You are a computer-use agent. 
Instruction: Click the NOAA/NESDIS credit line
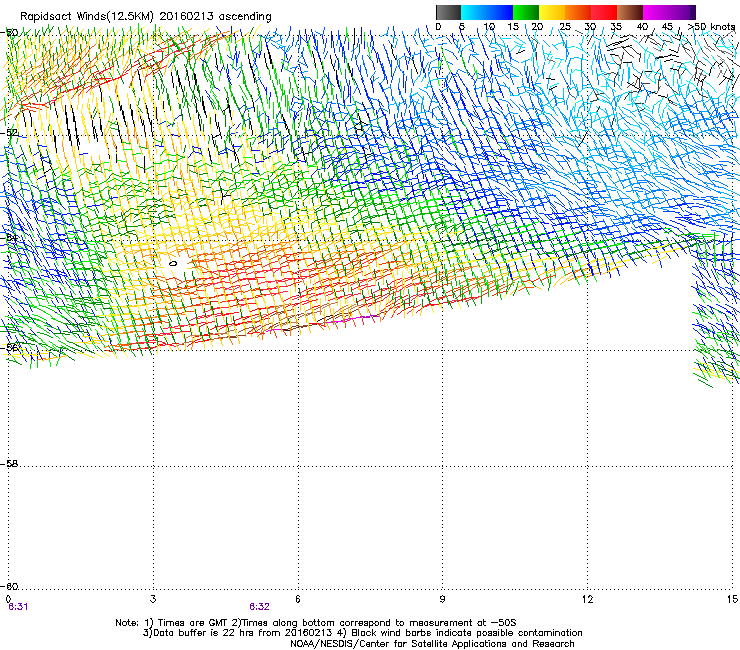pyautogui.click(x=432, y=644)
